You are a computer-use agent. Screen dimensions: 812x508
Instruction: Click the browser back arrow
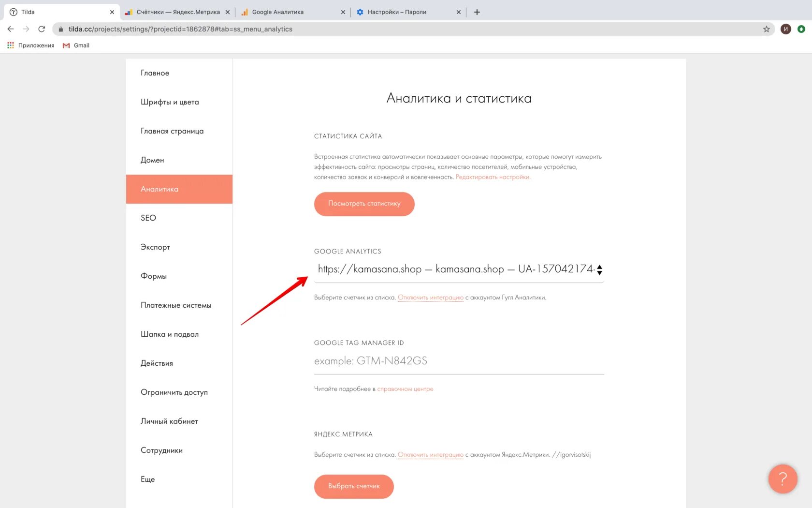tap(11, 29)
